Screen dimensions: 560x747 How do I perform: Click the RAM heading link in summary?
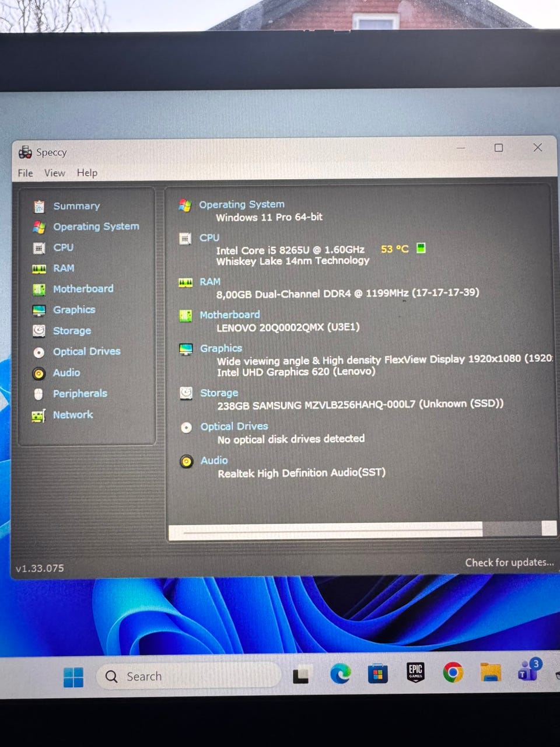coord(210,282)
